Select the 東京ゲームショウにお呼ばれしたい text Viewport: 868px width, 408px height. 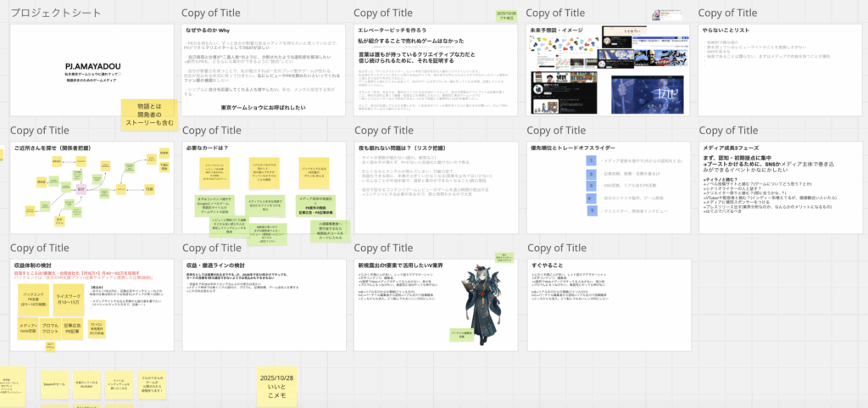(265, 108)
